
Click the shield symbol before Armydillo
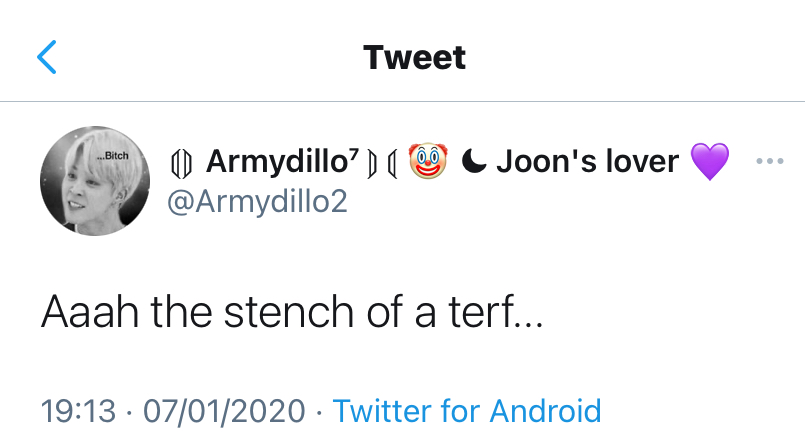(180, 161)
